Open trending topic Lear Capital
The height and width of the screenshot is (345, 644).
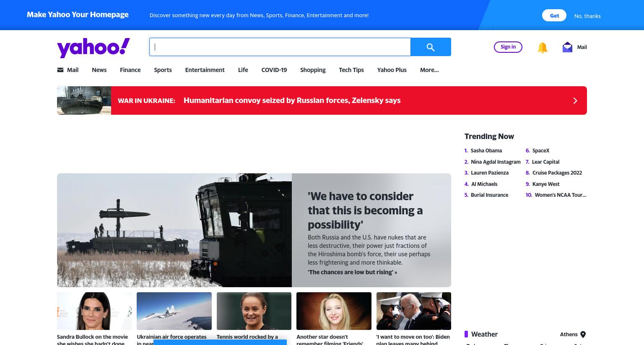pyautogui.click(x=545, y=162)
